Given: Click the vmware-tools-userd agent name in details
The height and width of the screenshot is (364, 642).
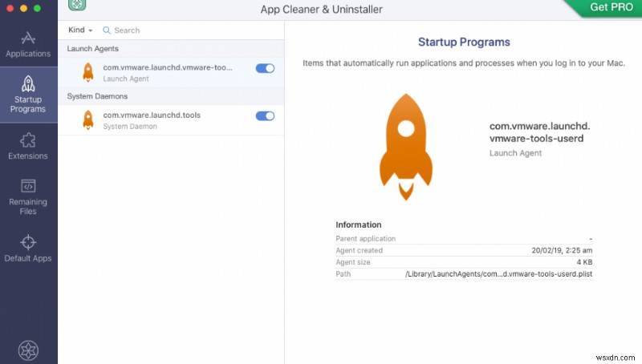Looking at the screenshot, I should [539, 132].
